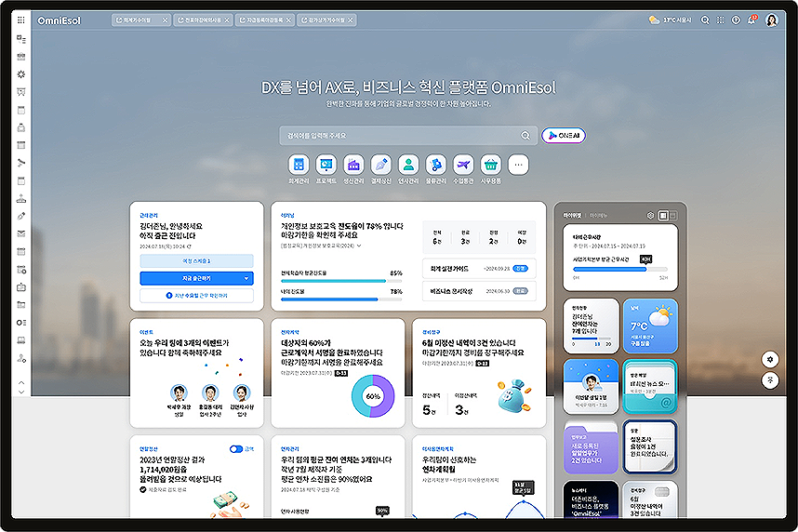Image resolution: width=798 pixels, height=532 pixels.
Task: Open the help question-mark icon in the header
Action: [736, 20]
